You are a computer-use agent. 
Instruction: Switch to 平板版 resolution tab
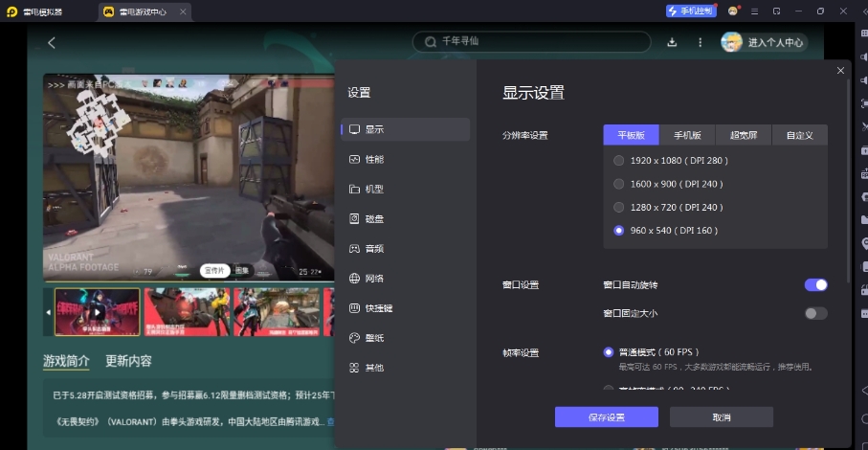[x=631, y=135]
